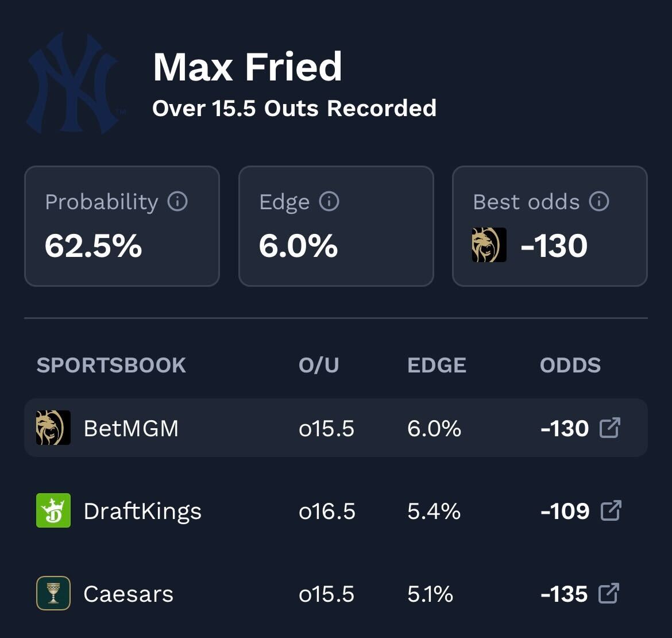Click the BetMGM sportsbook row logo
The height and width of the screenshot is (638, 672).
click(x=53, y=428)
